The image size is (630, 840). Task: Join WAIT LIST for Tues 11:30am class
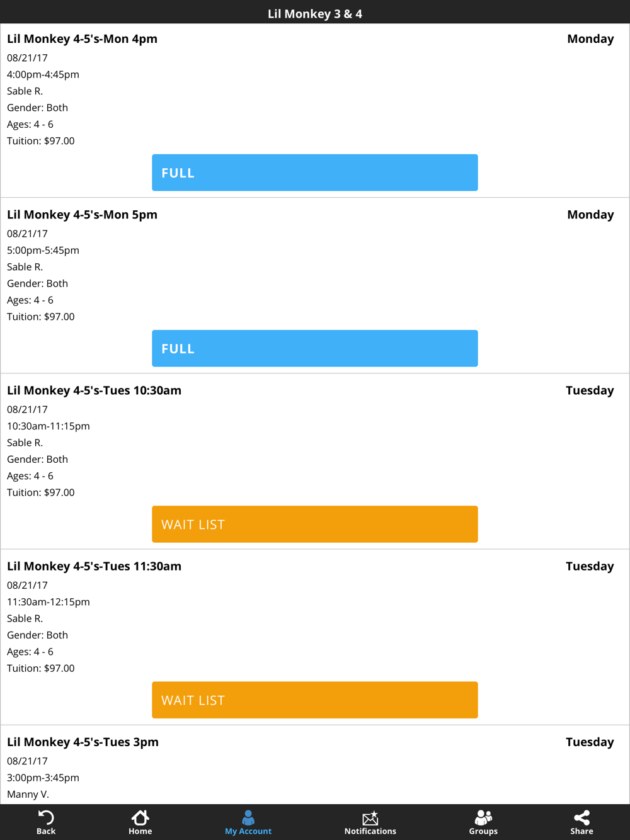pyautogui.click(x=315, y=700)
